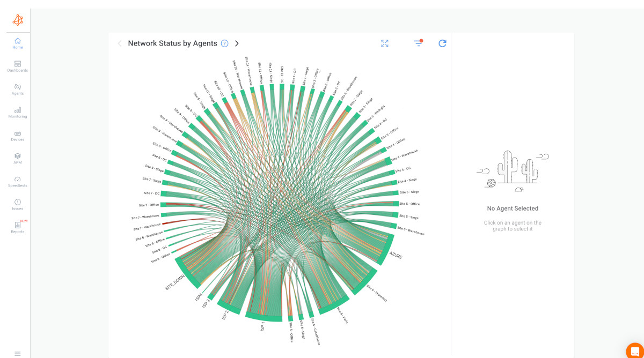Open the Devices section

point(17,135)
